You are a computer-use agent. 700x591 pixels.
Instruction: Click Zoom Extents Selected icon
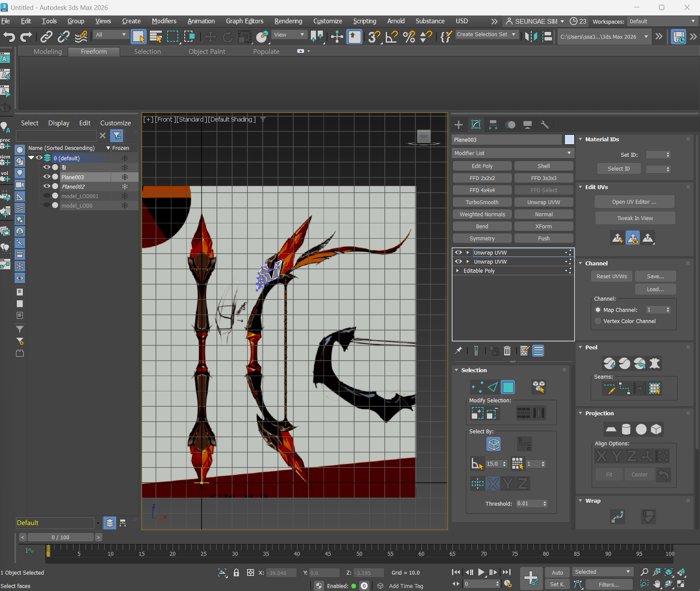point(669,572)
